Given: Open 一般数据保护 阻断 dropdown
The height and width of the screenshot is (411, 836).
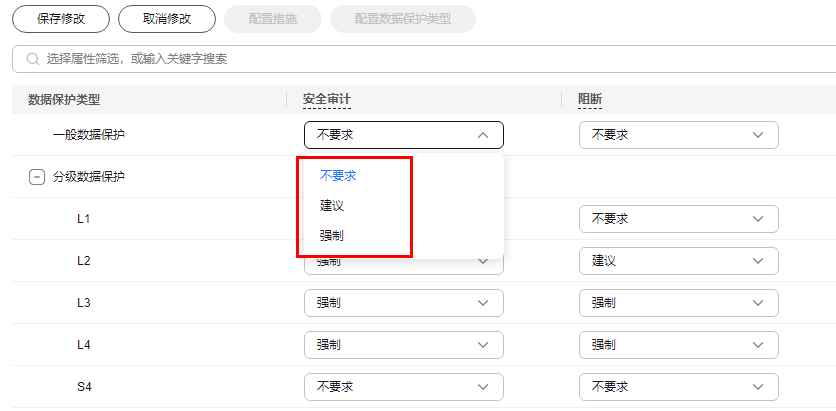Looking at the screenshot, I should pyautogui.click(x=678, y=135).
